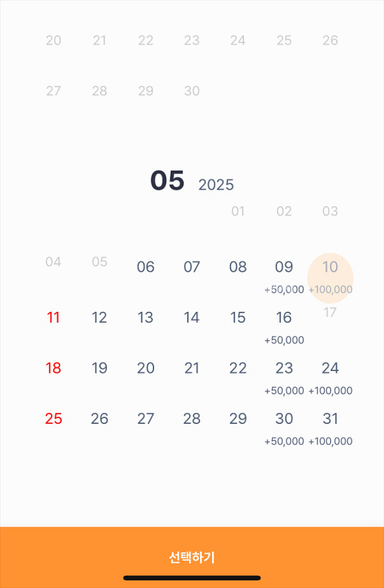384x588 pixels.
Task: Choose May 27 date
Action: (x=145, y=419)
